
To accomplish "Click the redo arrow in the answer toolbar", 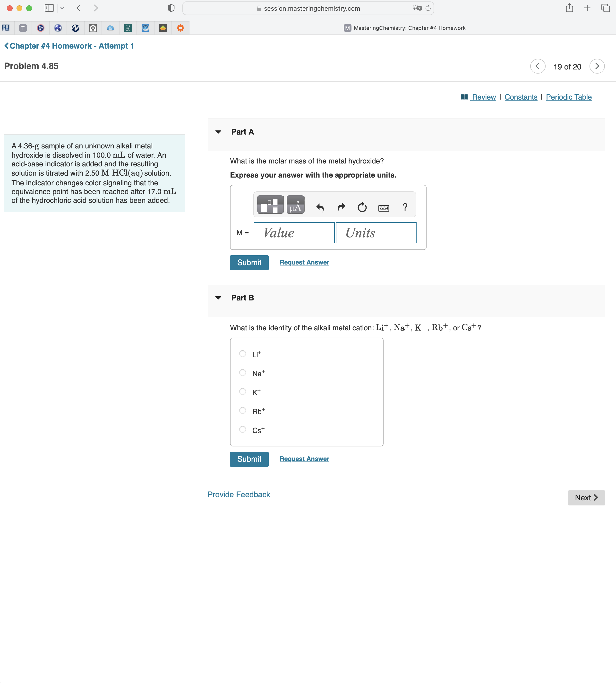I will point(341,207).
